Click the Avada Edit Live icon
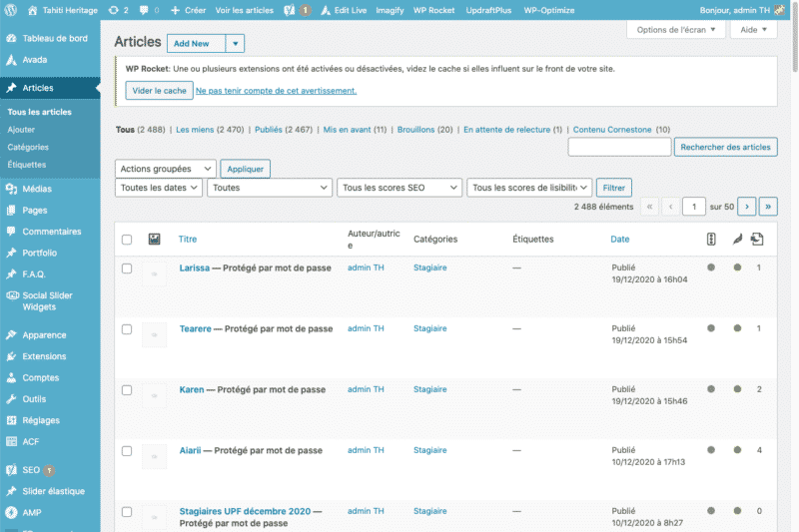Screen dimensions: 799x532 (326, 10)
